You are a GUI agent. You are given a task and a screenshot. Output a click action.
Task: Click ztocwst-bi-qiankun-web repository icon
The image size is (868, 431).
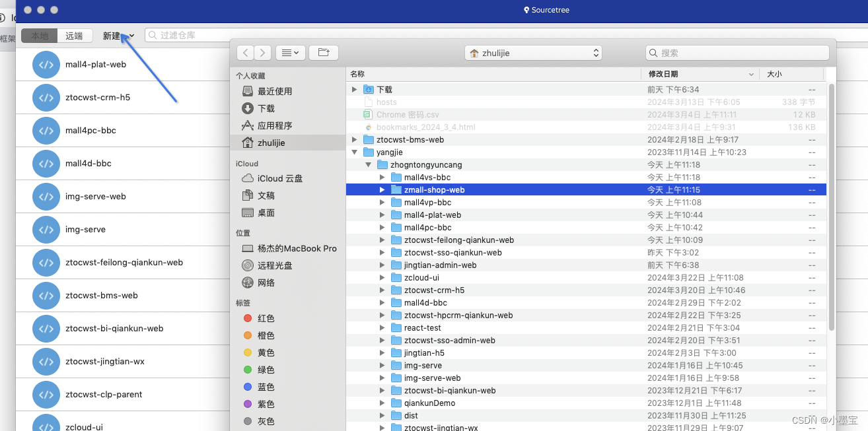click(46, 329)
